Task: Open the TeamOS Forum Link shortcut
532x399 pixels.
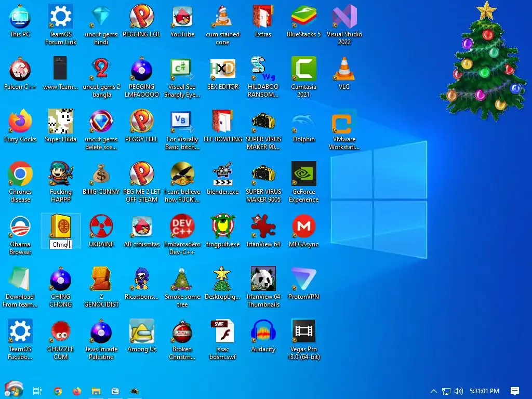Action: (x=61, y=24)
